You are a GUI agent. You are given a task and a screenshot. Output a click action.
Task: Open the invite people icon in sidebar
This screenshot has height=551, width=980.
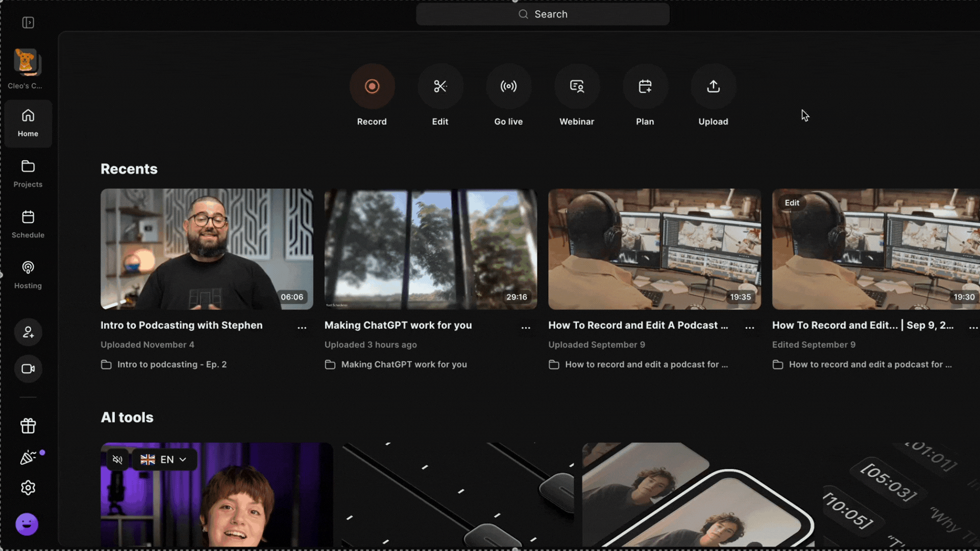point(28,333)
